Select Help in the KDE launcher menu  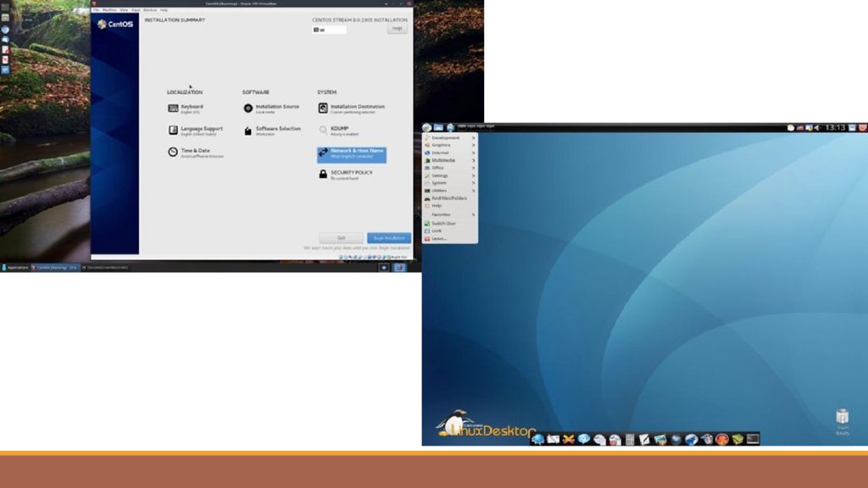(x=449, y=206)
